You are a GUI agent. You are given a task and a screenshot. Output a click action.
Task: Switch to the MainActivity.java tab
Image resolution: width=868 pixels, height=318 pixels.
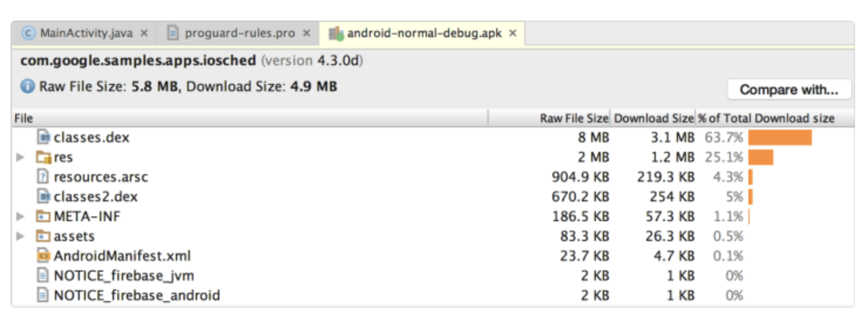coord(86,33)
